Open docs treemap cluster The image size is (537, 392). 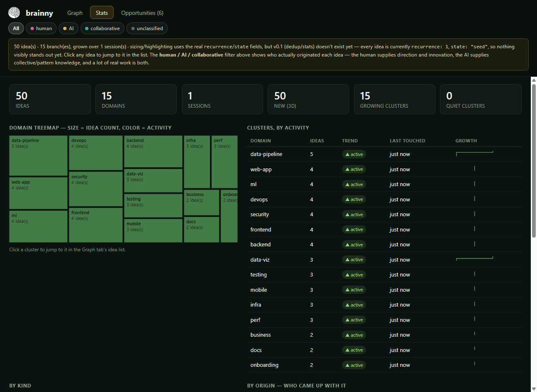[x=202, y=229]
